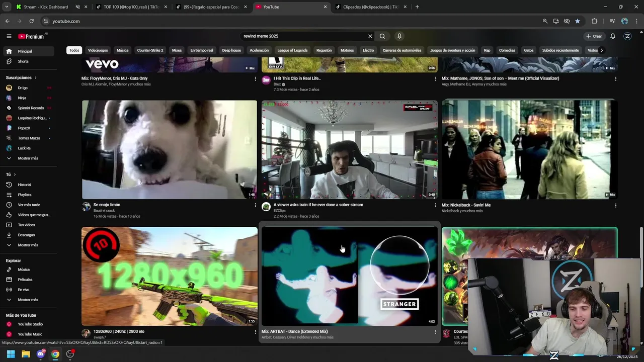This screenshot has height=362, width=644.
Task: Clear the search box with the X
Action: [x=370, y=36]
